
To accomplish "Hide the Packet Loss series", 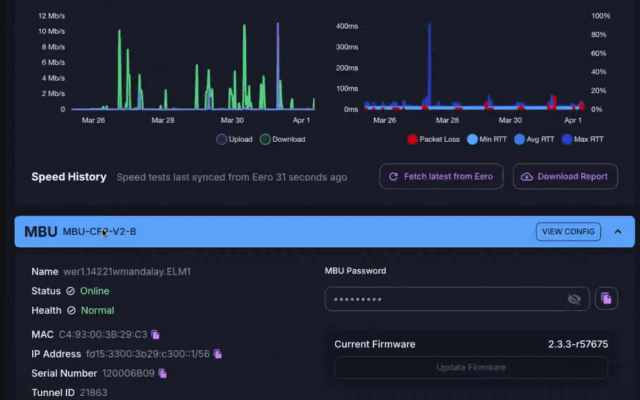I will click(x=434, y=139).
